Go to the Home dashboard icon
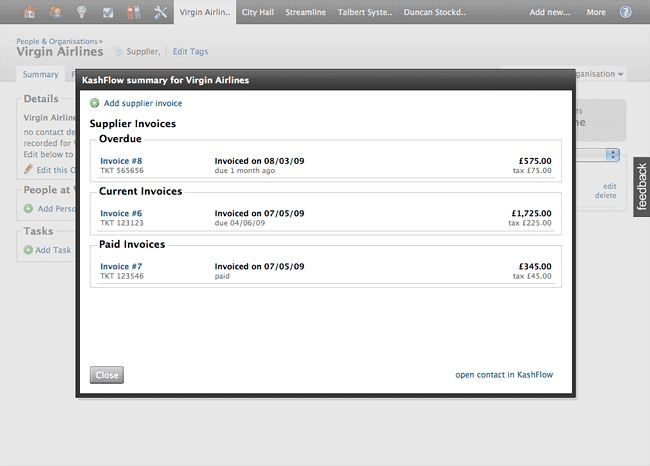Viewport: 650px width, 466px height. click(29, 12)
